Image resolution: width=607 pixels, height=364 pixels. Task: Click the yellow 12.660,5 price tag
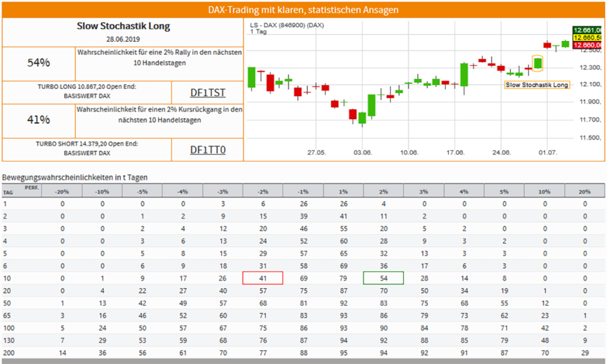pos(587,37)
